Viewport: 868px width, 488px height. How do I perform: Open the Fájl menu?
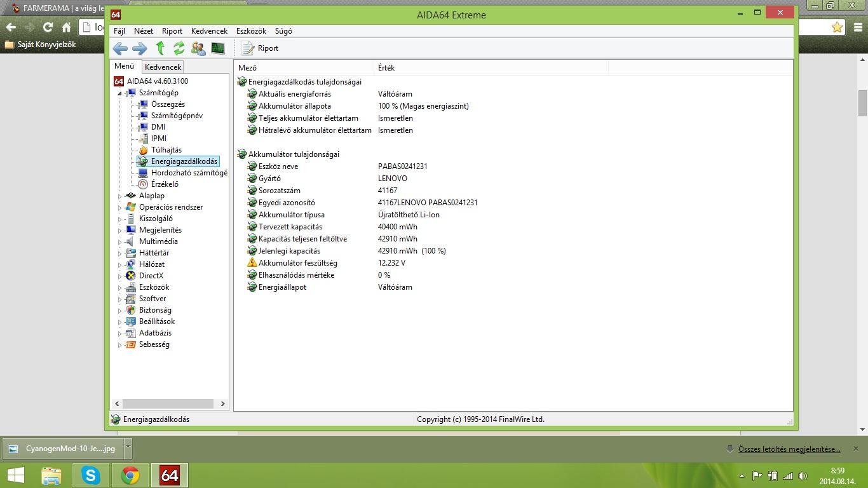pyautogui.click(x=119, y=30)
